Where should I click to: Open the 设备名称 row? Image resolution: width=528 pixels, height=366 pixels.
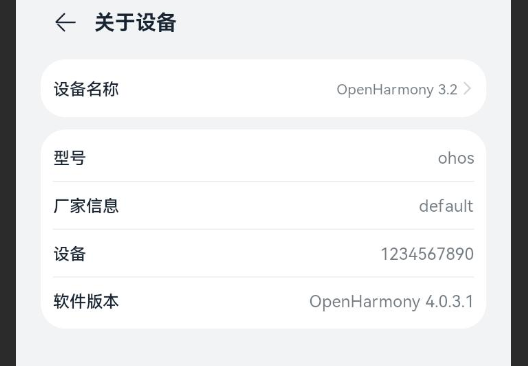point(263,89)
